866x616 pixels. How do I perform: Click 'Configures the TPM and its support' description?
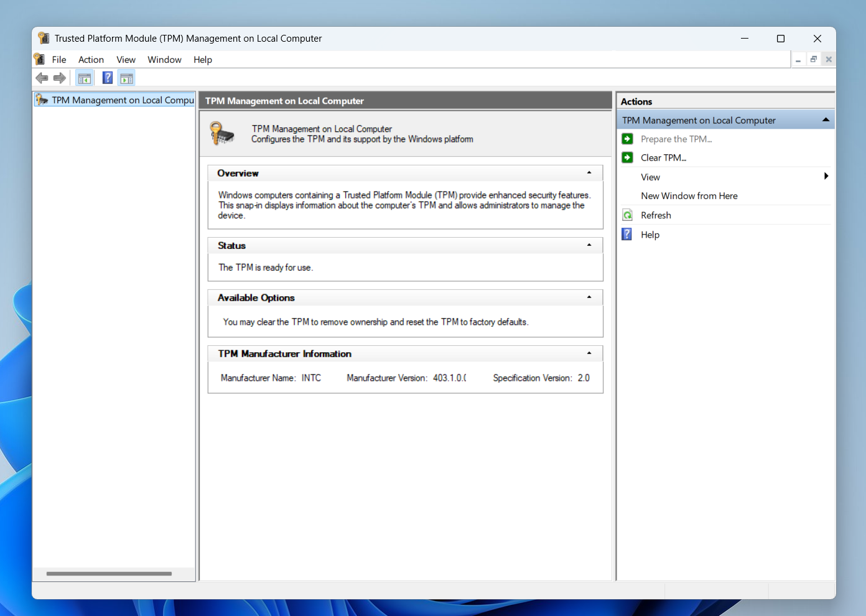[362, 139]
